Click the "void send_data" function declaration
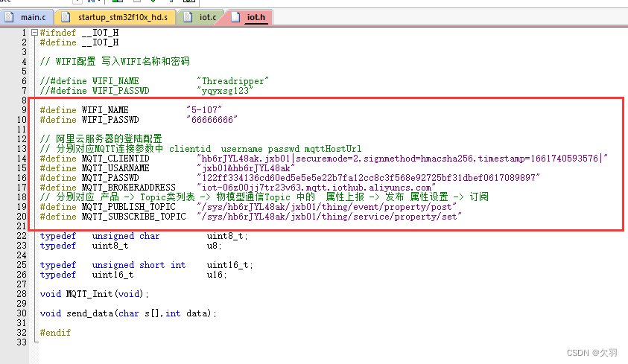This screenshot has height=364, width=628. [128, 313]
